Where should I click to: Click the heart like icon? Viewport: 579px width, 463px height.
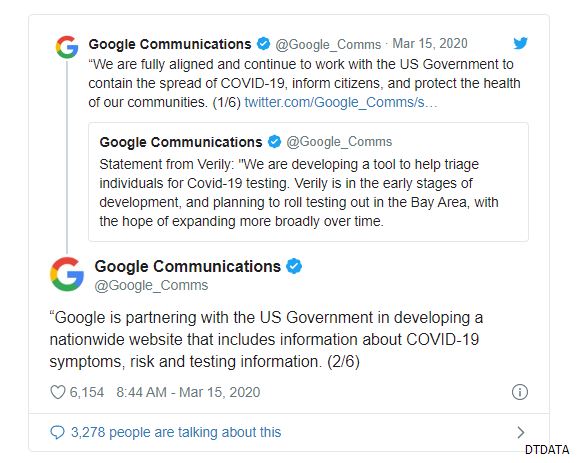[57, 392]
